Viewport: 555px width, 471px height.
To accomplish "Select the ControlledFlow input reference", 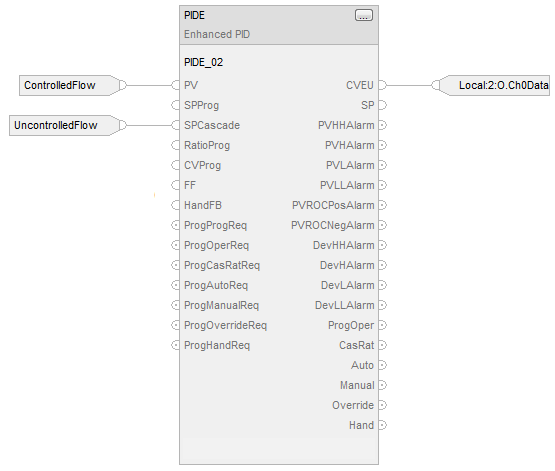I will click(69, 85).
